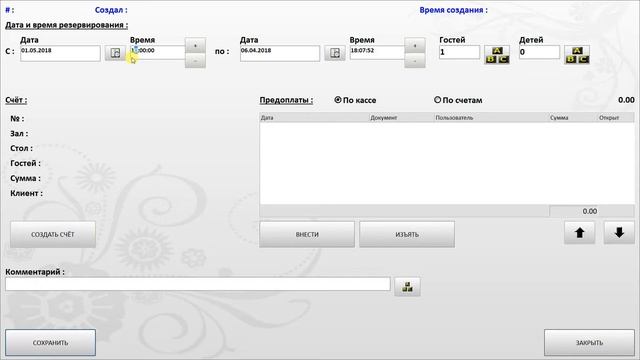The width and height of the screenshot is (640, 360).
Task: Focus the end time field 18:07:52
Action: click(377, 52)
